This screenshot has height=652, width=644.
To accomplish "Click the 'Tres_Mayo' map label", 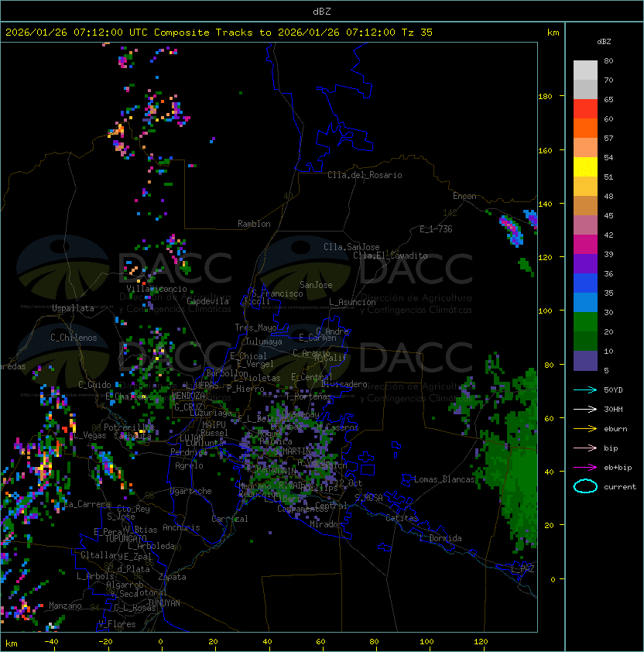I will tap(255, 328).
